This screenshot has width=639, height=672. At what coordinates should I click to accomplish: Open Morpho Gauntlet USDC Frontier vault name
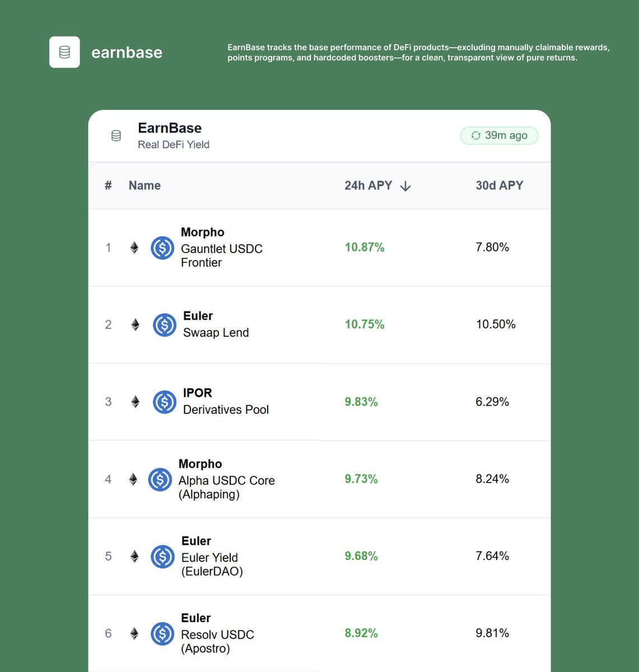[222, 248]
